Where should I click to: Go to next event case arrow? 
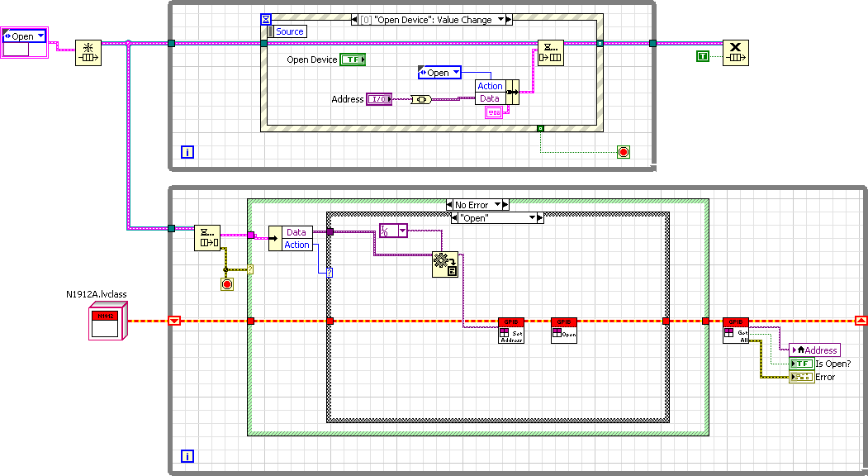[x=509, y=19]
